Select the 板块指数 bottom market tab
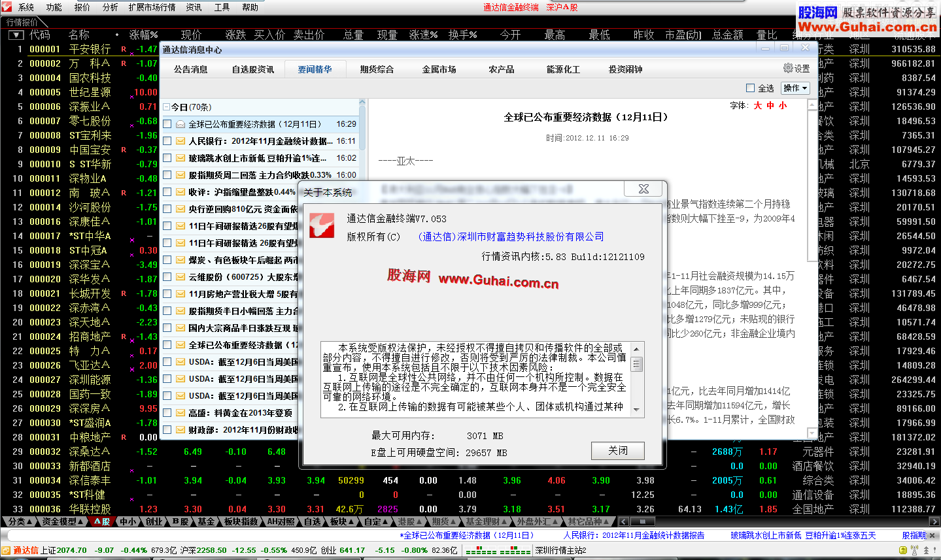Image resolution: width=941 pixels, height=560 pixels. pyautogui.click(x=241, y=521)
